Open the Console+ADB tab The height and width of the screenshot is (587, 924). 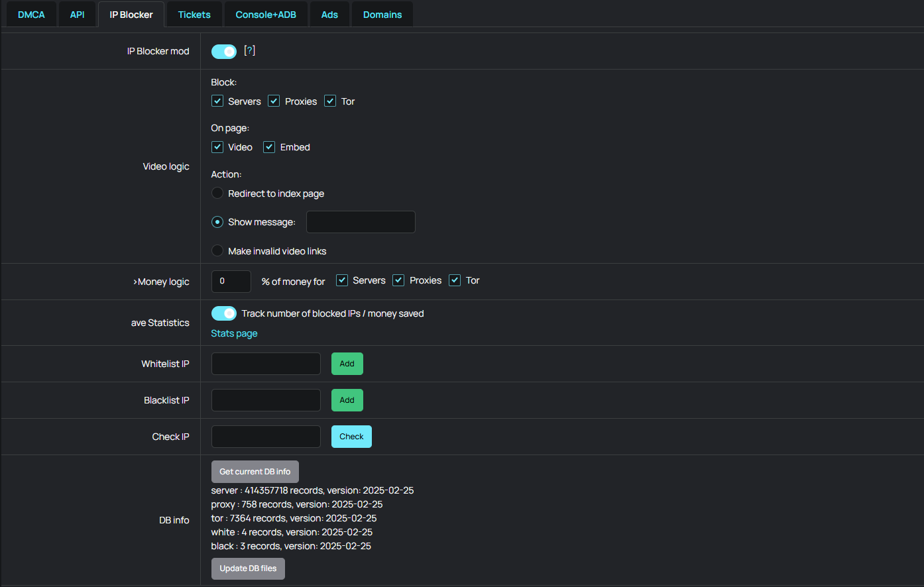(266, 15)
